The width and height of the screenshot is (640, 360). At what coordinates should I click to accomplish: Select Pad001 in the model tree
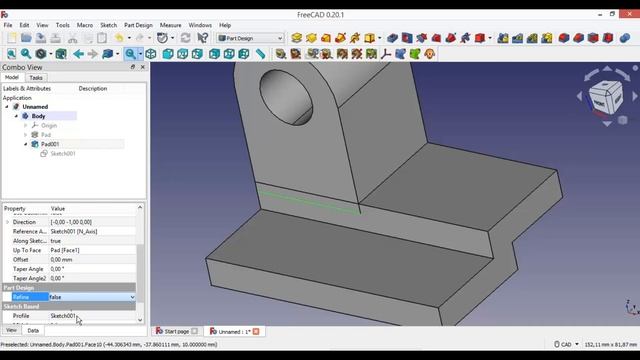click(50, 144)
